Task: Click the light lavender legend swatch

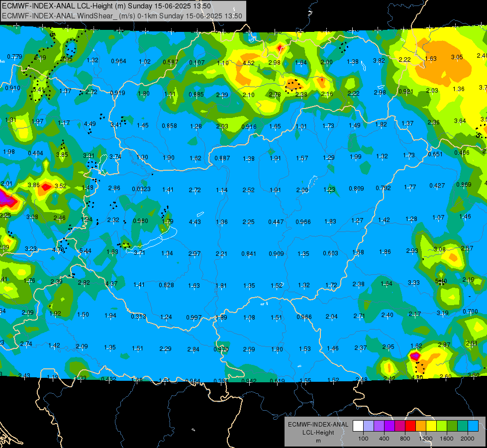Action: click(x=369, y=426)
